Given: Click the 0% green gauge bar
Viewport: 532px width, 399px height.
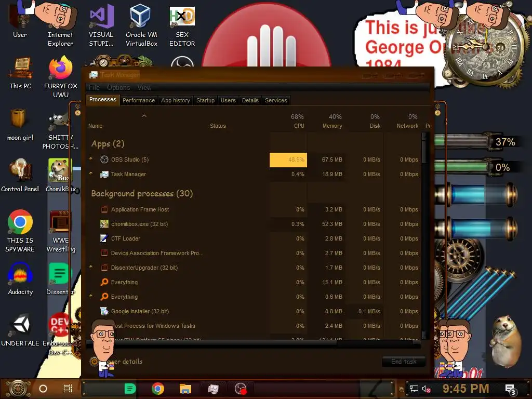Looking at the screenshot, I should coord(463,167).
